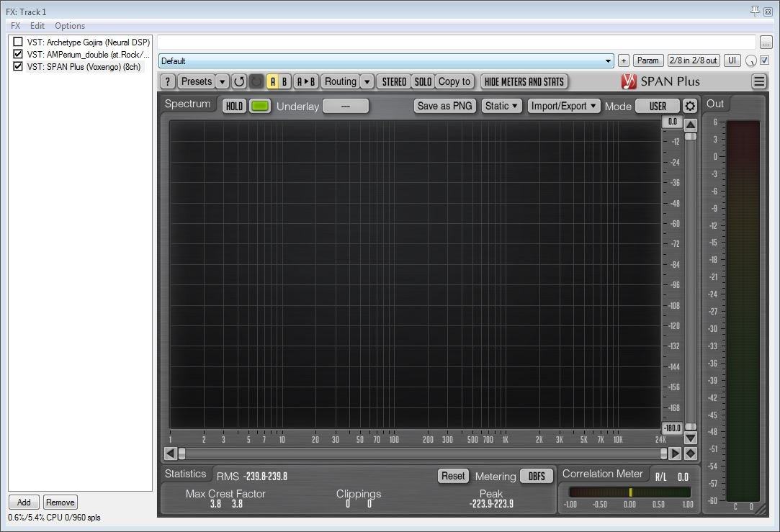Click Hide Meters and Stats button

(524, 81)
